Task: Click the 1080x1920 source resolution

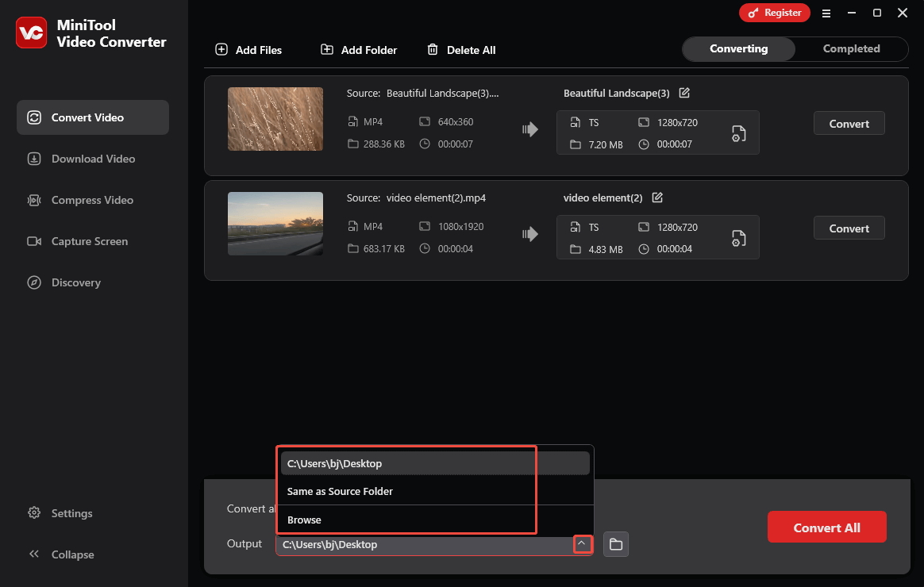Action: point(461,227)
